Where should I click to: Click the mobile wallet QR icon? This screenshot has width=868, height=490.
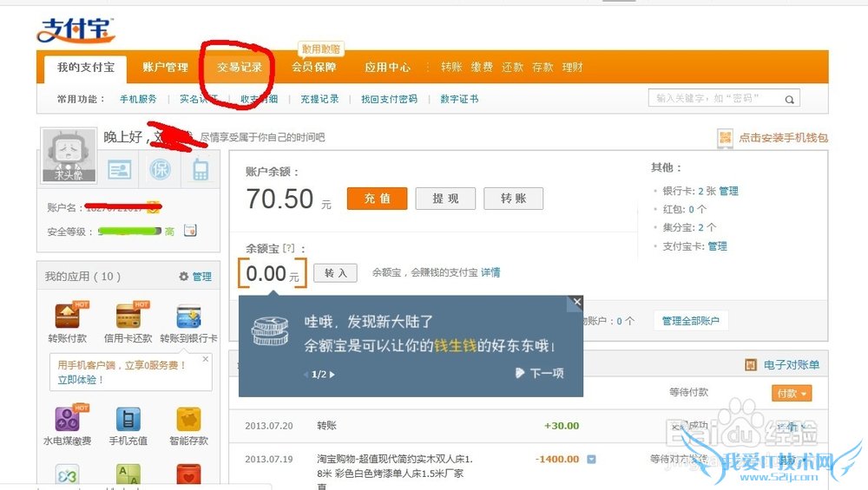click(725, 138)
